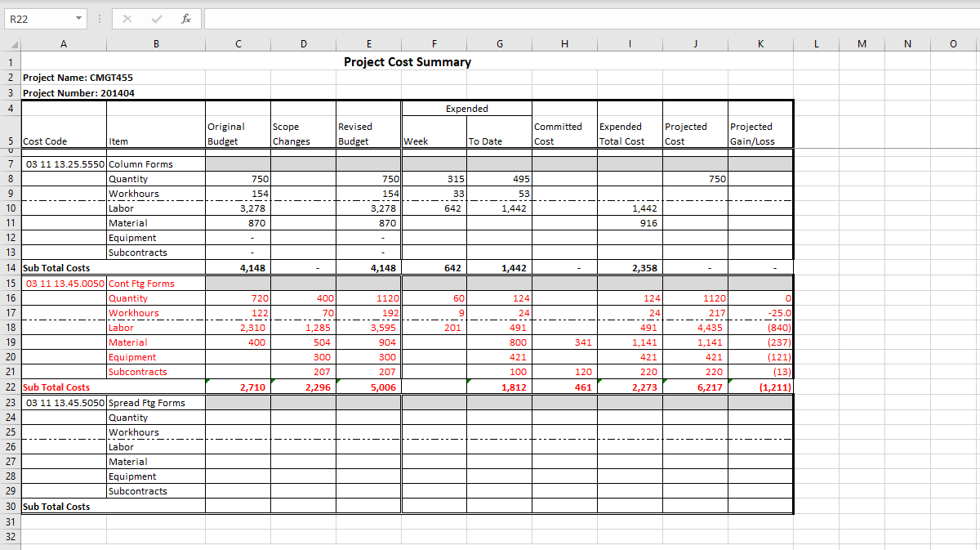Image resolution: width=980 pixels, height=550 pixels.
Task: Click the 'Original Budget' header cell
Action: [x=238, y=133]
